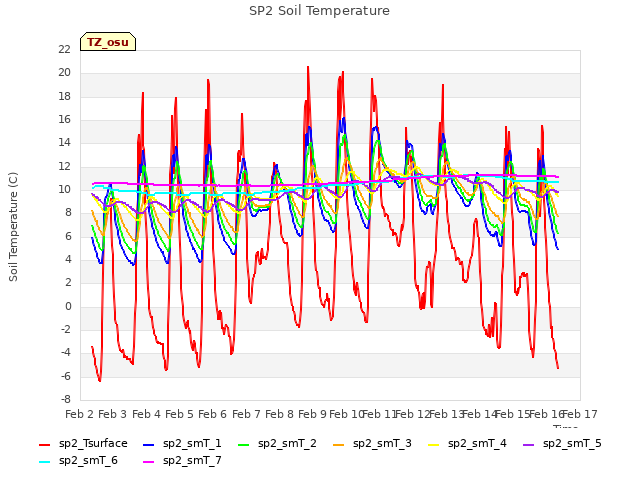
Task: Click the red sp2_Tsurface legend swatch
Action: [44, 444]
